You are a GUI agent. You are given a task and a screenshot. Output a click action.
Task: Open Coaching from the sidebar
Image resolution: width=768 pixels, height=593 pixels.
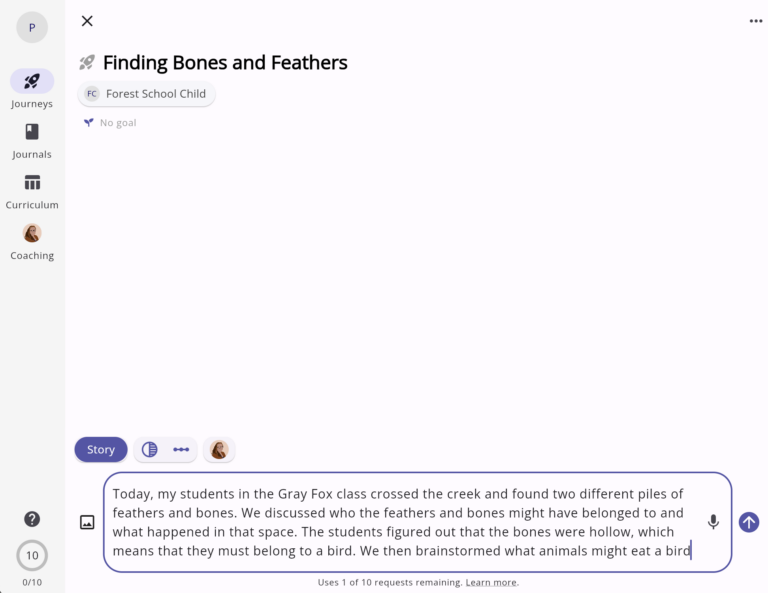[x=32, y=233]
